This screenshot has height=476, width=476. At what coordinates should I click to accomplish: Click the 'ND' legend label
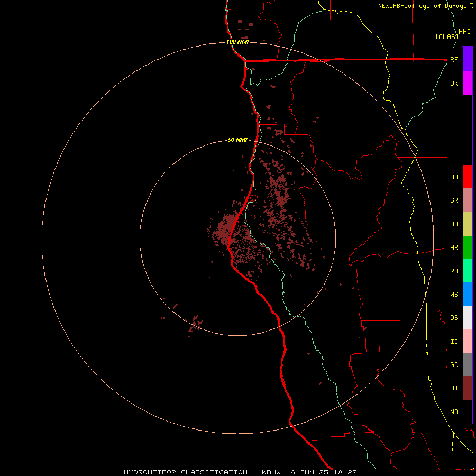pos(454,412)
